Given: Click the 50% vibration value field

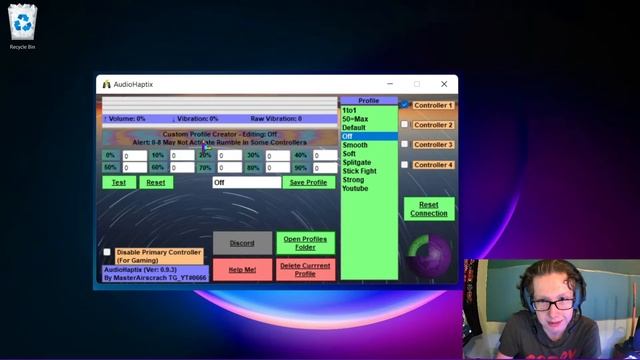Looking at the screenshot, I should point(135,167).
